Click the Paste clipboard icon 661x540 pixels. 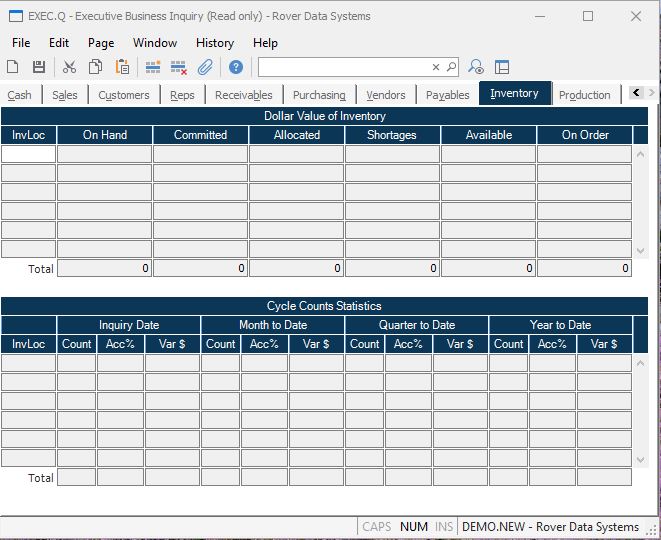pyautogui.click(x=122, y=67)
